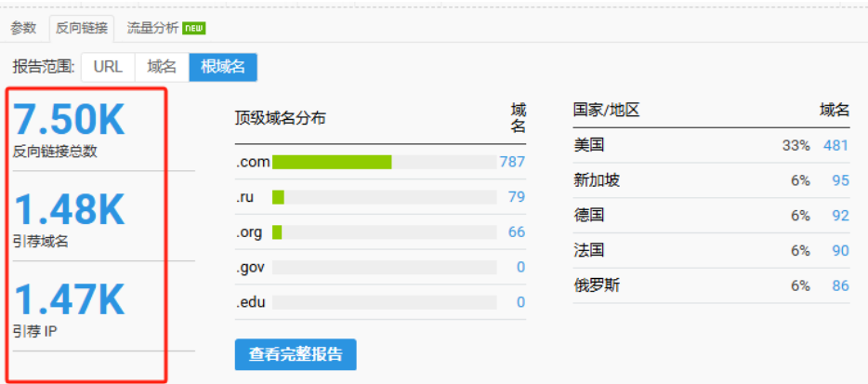Click the 法国 domain count 90
The image size is (868, 384).
pyautogui.click(x=840, y=250)
